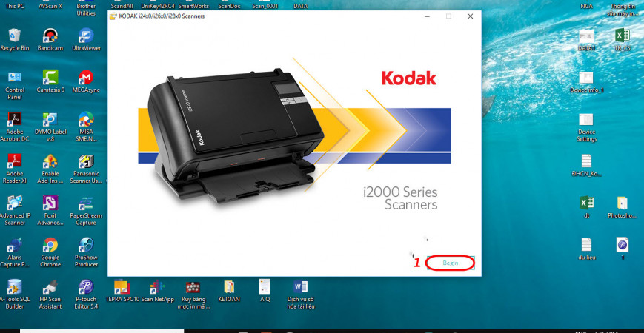Viewport: 644px width, 333px height.
Task: Click the Begin button in Kodak installer
Action: [450, 263]
